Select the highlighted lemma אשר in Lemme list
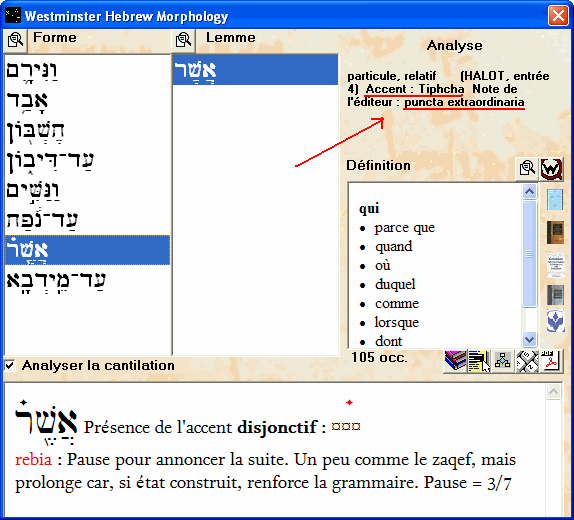The height and width of the screenshot is (520, 574). (255, 70)
